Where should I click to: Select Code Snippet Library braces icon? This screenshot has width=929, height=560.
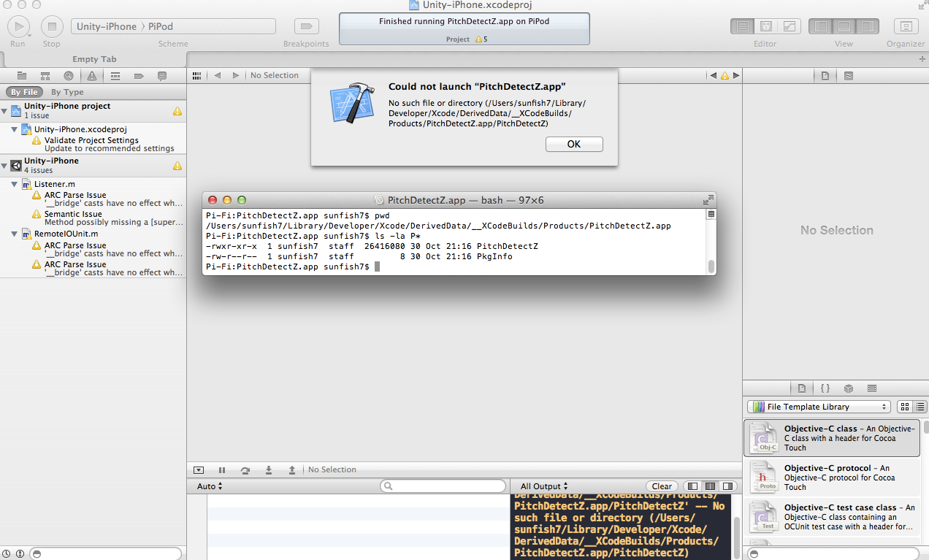(825, 388)
